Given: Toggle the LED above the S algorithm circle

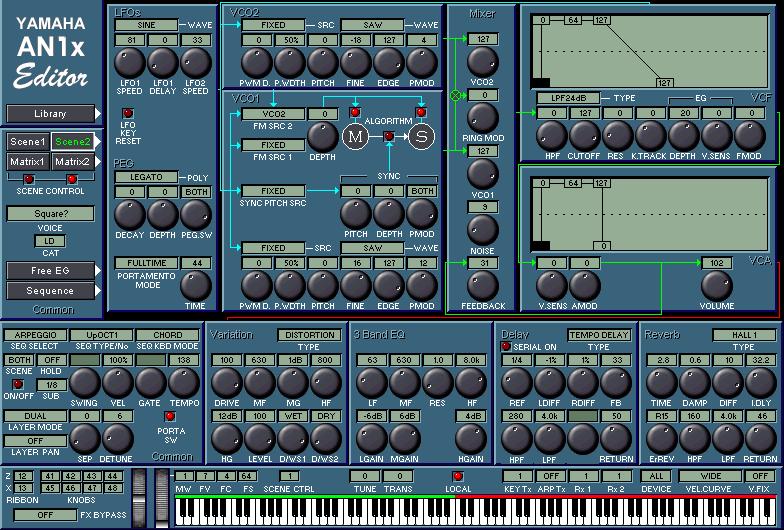Looking at the screenshot, I should (421, 112).
